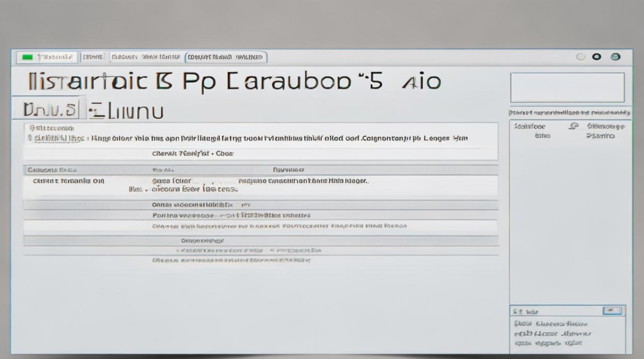Image resolution: width=644 pixels, height=359 pixels.
Task: Switch to the third tab in top bar
Action: tap(145, 57)
